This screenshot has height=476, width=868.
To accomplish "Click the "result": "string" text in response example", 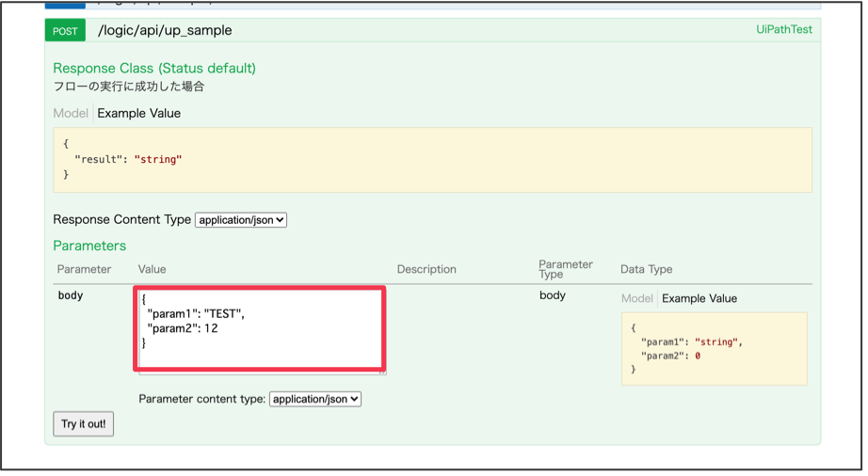I will tap(128, 160).
